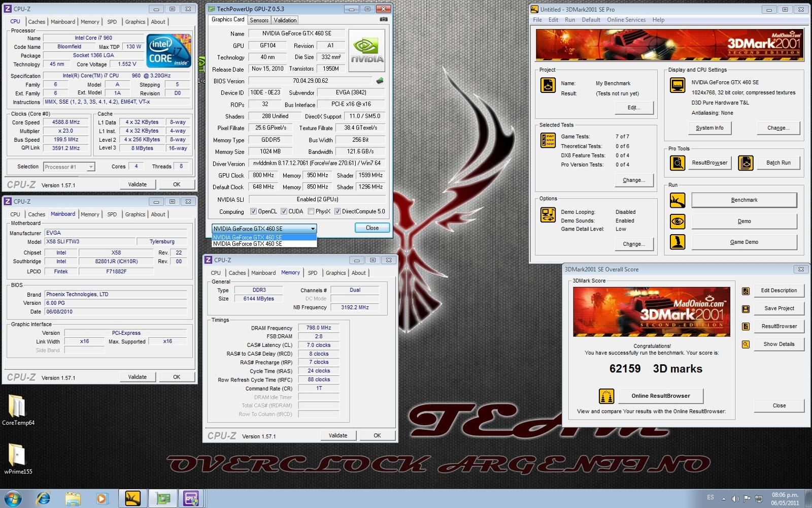Open the wPrime155 desktop folder
Image resolution: width=812 pixels, height=508 pixels.
click(18, 459)
